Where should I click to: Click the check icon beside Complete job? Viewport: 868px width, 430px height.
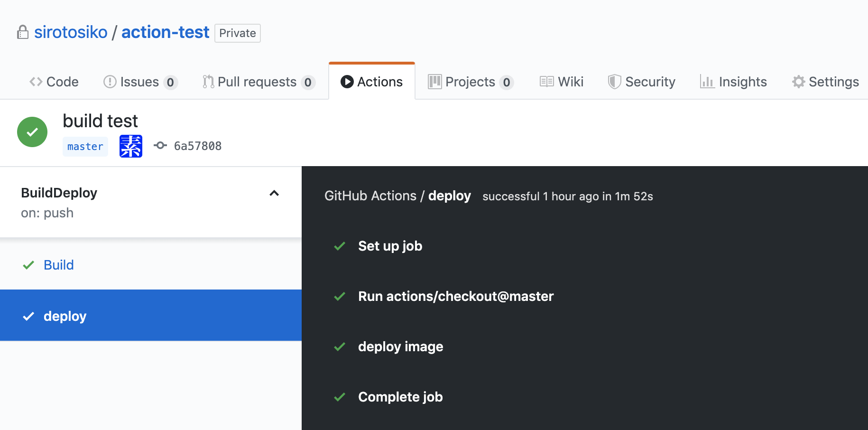click(340, 397)
